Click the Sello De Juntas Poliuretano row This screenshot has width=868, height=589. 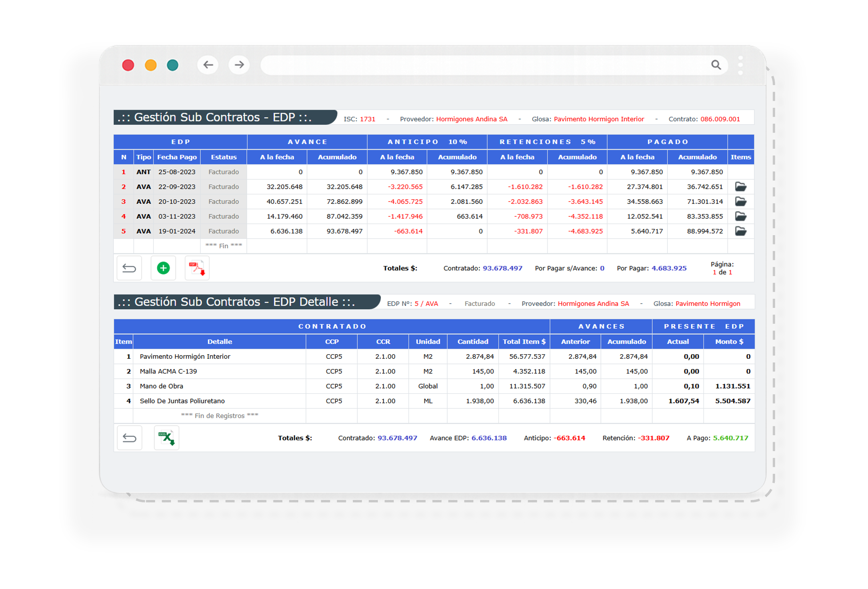click(182, 401)
